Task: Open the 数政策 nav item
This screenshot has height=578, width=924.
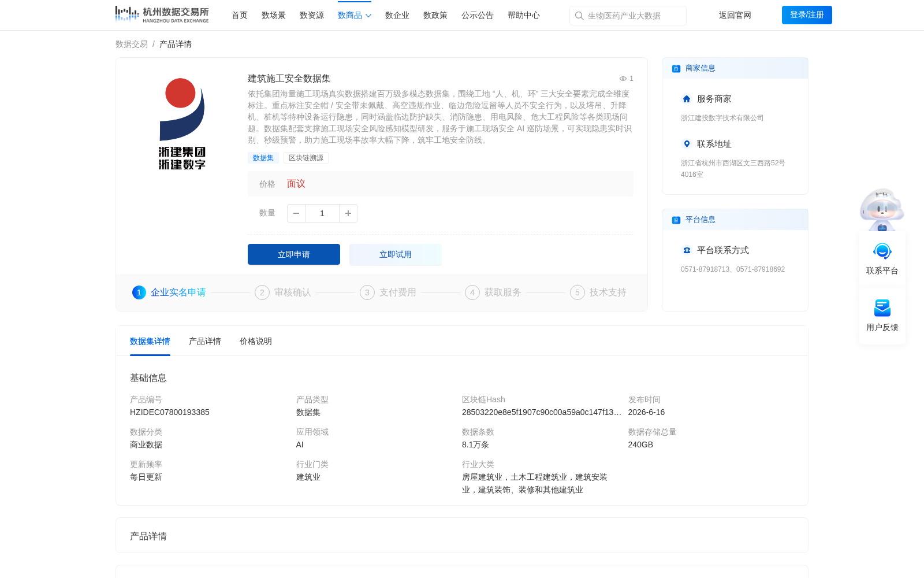Action: 435,16
